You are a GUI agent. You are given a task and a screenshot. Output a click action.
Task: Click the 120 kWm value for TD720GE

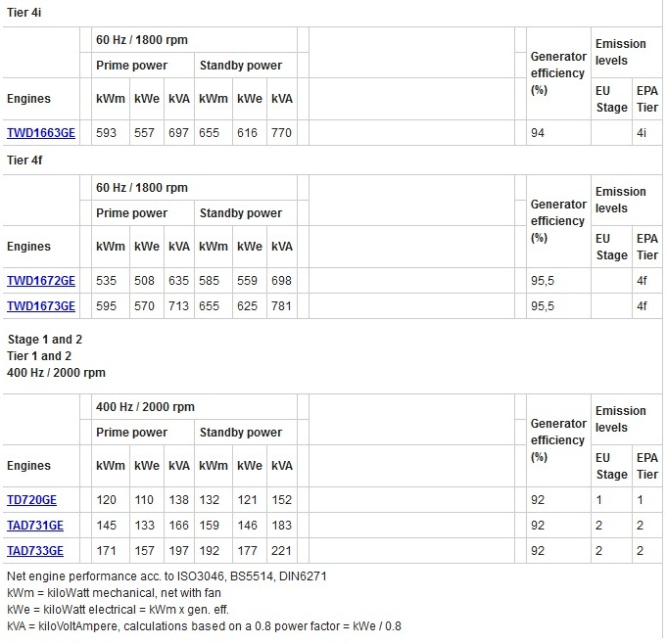(106, 500)
